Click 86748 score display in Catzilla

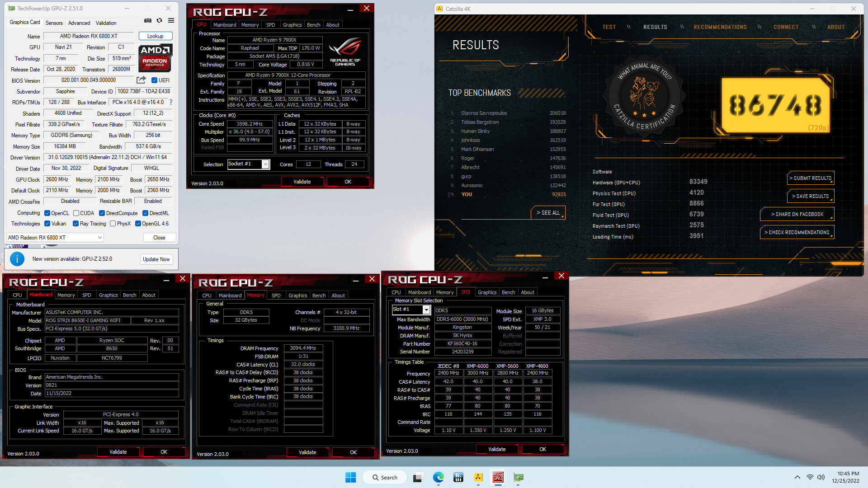pyautogui.click(x=775, y=106)
